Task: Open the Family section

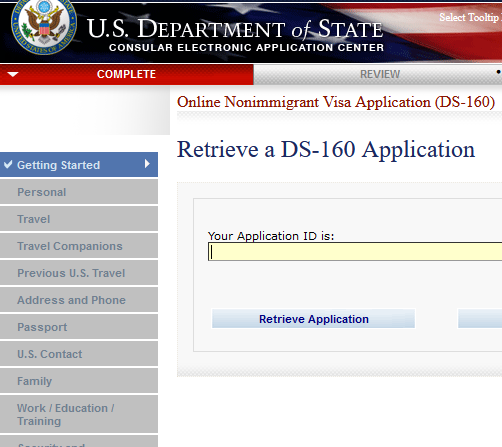Action: click(79, 381)
